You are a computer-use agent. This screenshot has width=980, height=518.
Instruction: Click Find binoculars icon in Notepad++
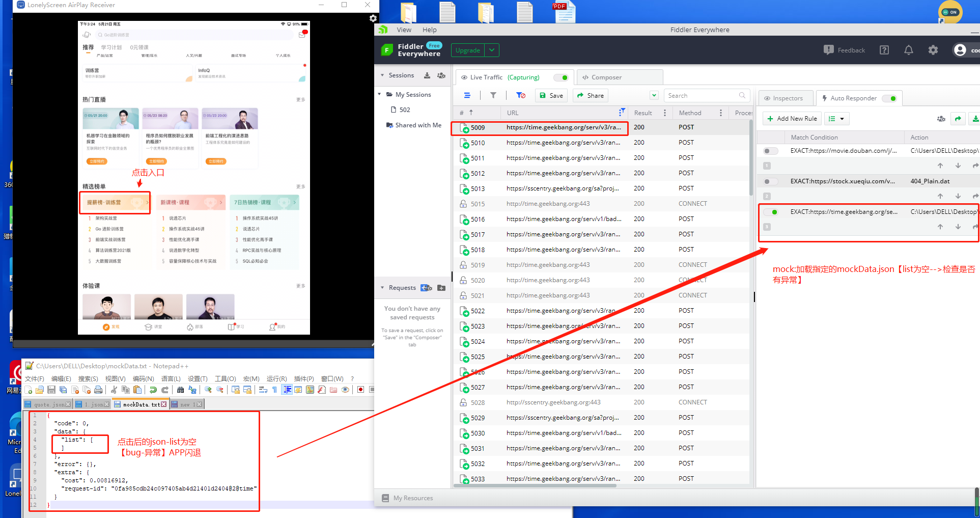pos(180,390)
